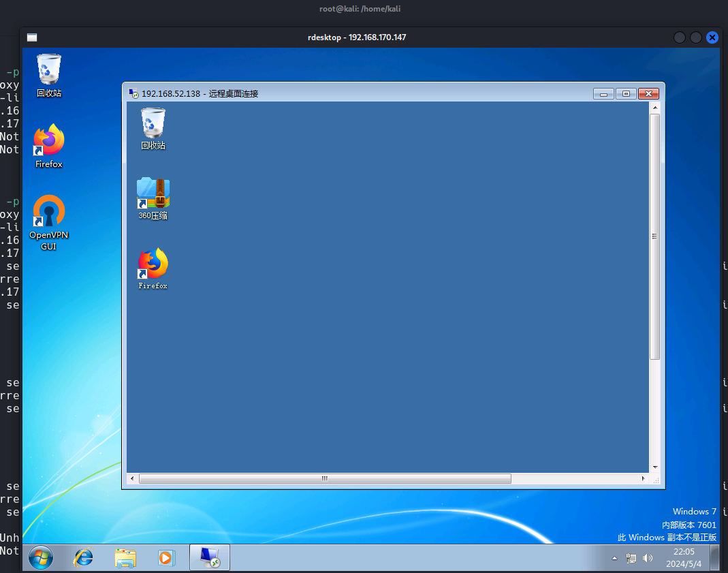Launch Windows Media Player from the taskbar
The width and height of the screenshot is (728, 573).
click(x=165, y=557)
